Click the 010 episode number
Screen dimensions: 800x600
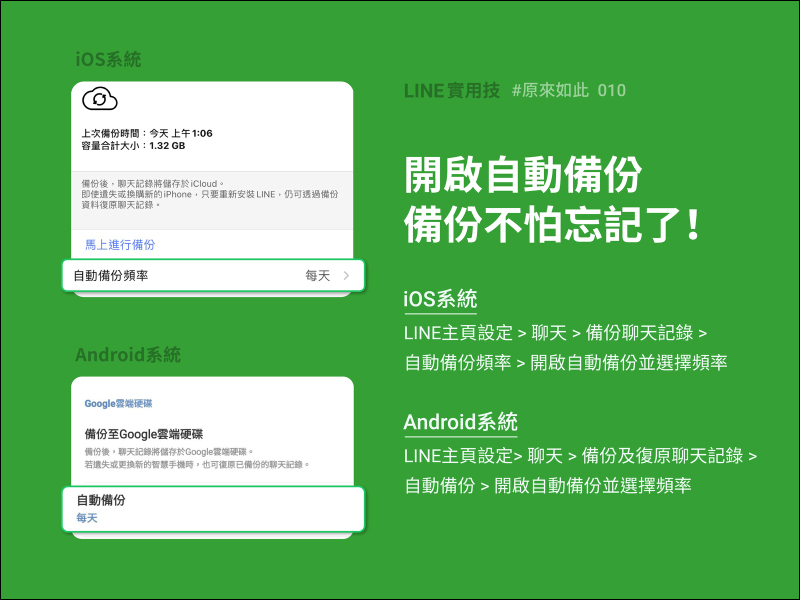click(611, 90)
